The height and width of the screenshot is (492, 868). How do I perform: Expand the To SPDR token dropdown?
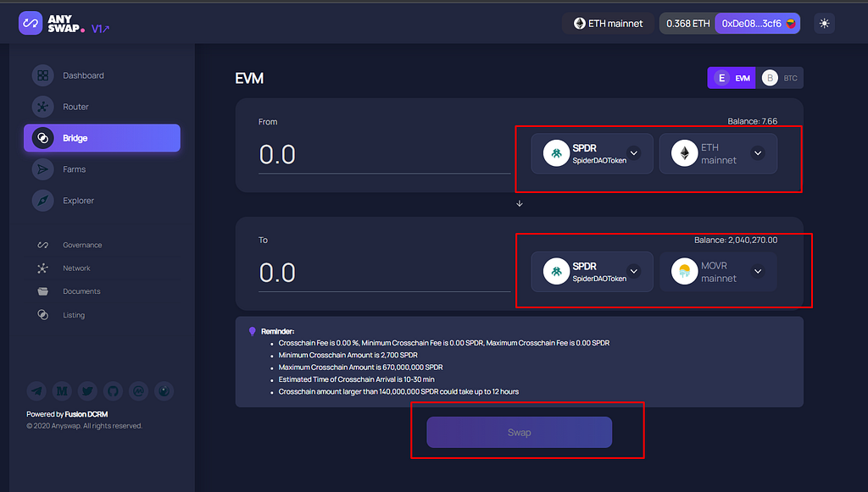592,272
